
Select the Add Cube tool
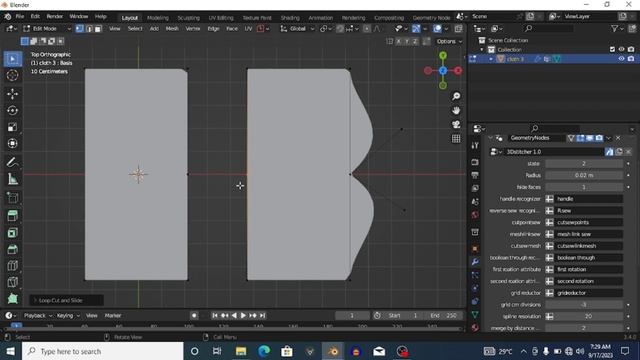point(13,198)
